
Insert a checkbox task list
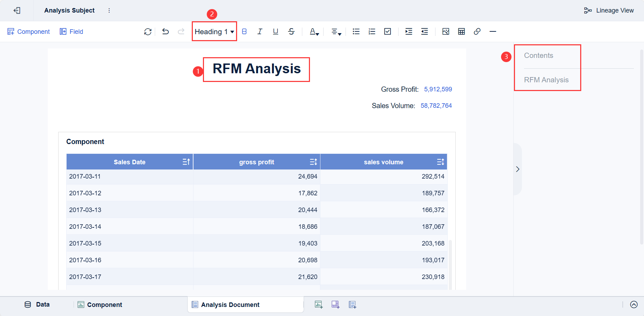point(387,32)
